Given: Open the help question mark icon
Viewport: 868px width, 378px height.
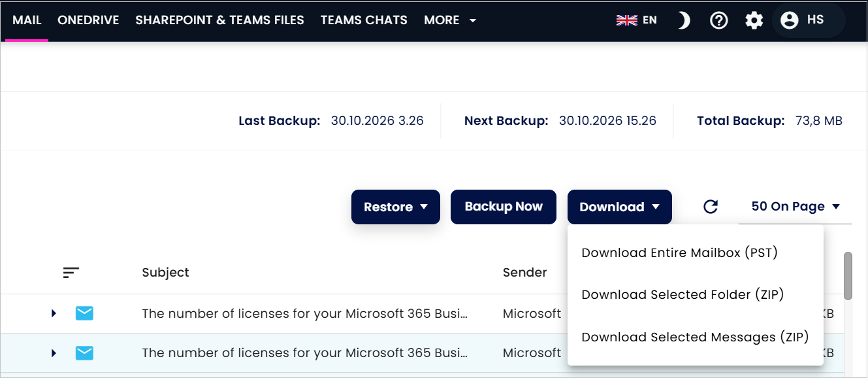Looking at the screenshot, I should click(x=719, y=21).
